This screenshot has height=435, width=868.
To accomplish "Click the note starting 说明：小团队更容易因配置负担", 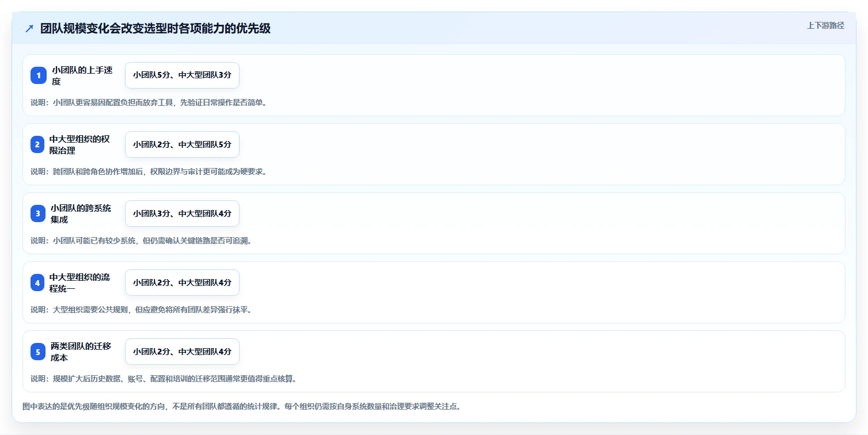I will click(149, 102).
